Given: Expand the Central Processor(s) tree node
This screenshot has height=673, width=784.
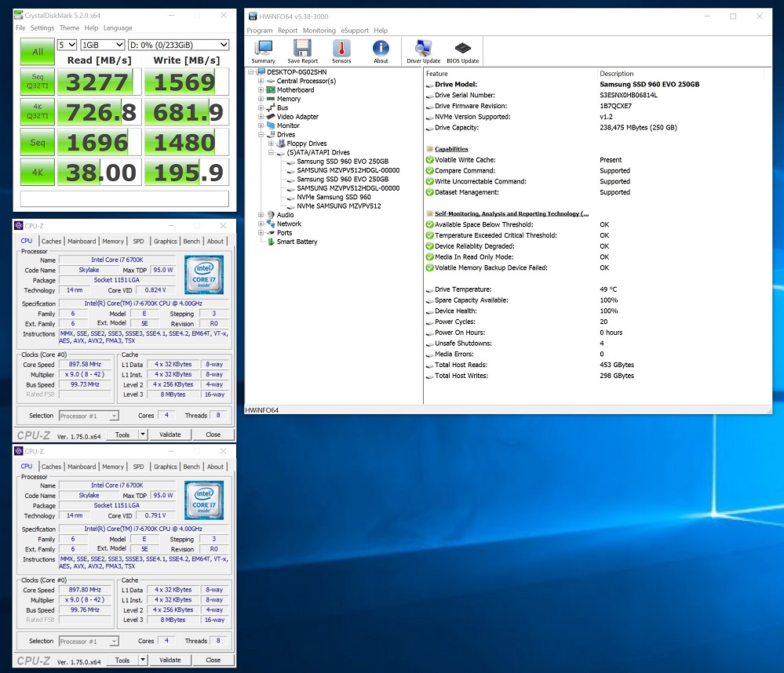Looking at the screenshot, I should click(x=261, y=81).
